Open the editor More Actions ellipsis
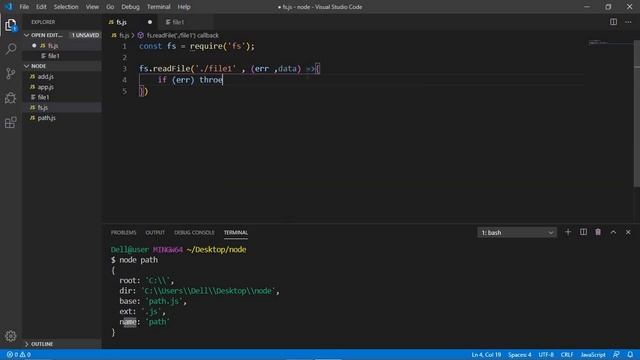This screenshot has height=360, width=640. point(628,22)
